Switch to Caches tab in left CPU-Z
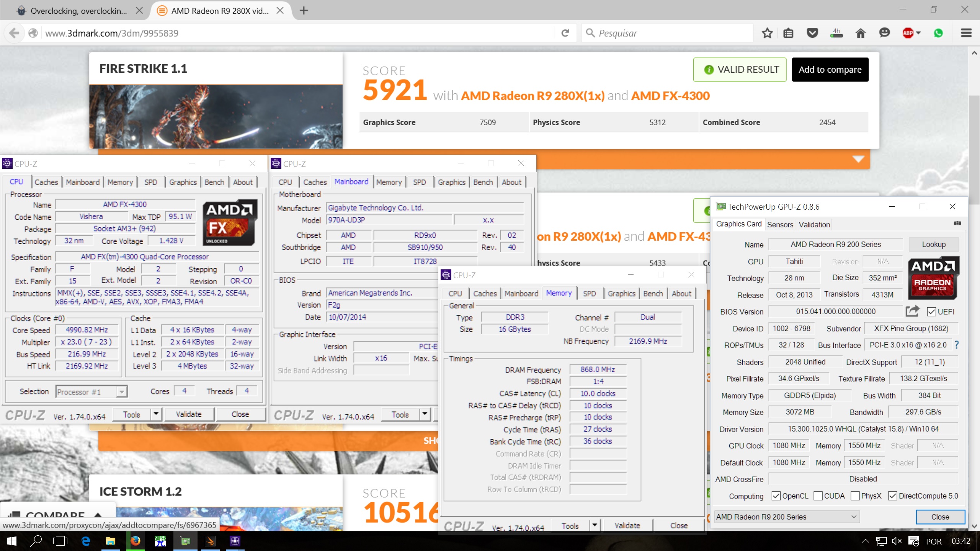Screen dimensions: 980x551 coord(46,182)
